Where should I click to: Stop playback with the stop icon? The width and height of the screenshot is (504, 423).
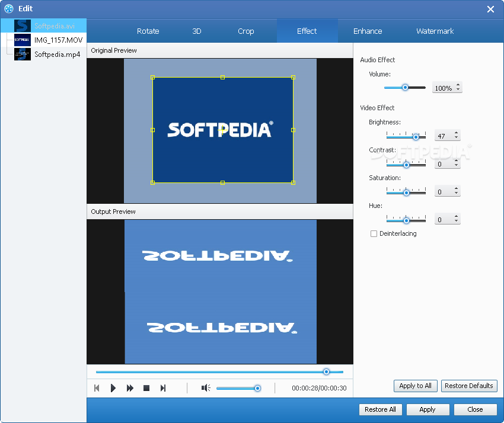(146, 388)
